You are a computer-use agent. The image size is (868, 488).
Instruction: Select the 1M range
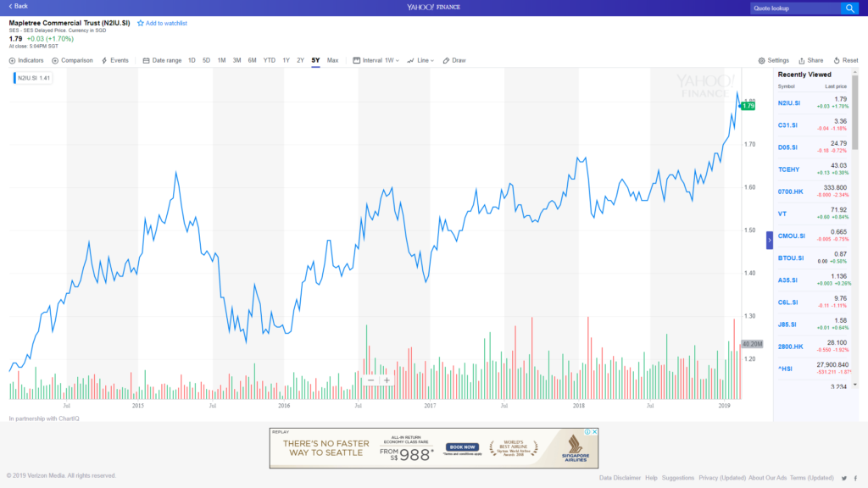(221, 60)
